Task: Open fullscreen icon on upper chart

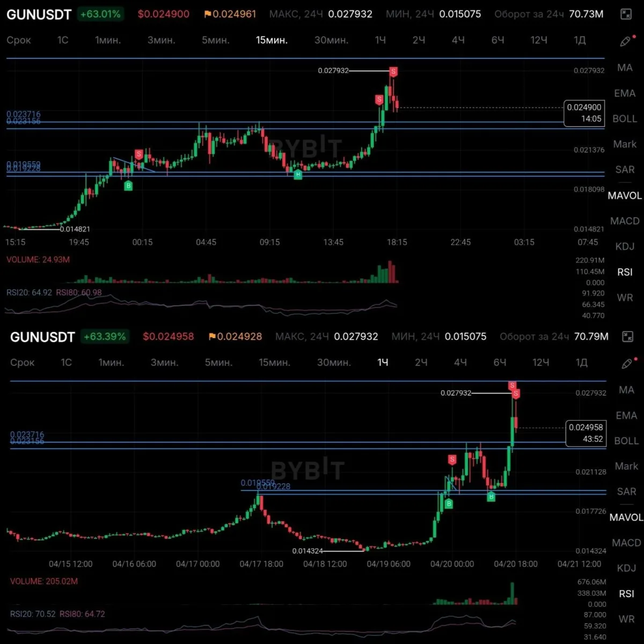Action: coord(626,14)
